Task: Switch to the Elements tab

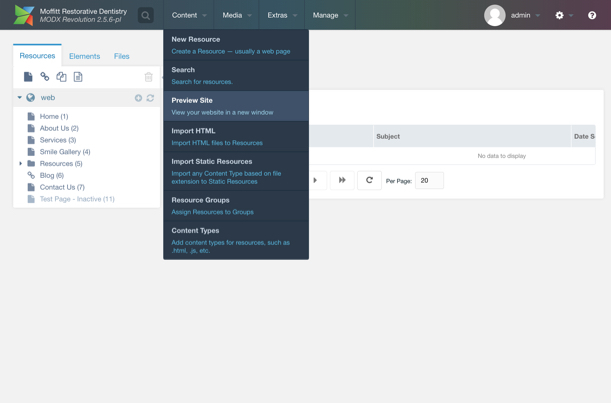Action: [x=85, y=56]
